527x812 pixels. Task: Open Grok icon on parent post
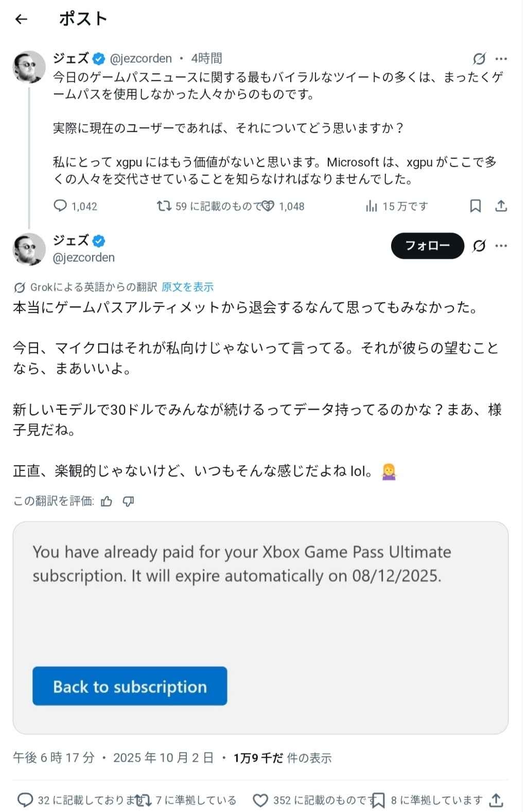479,59
